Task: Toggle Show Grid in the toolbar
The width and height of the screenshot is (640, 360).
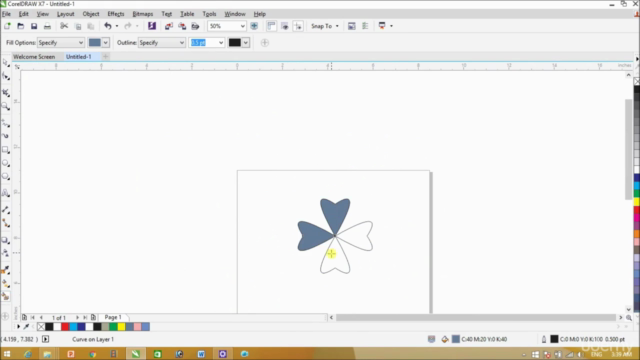Action: point(285,26)
